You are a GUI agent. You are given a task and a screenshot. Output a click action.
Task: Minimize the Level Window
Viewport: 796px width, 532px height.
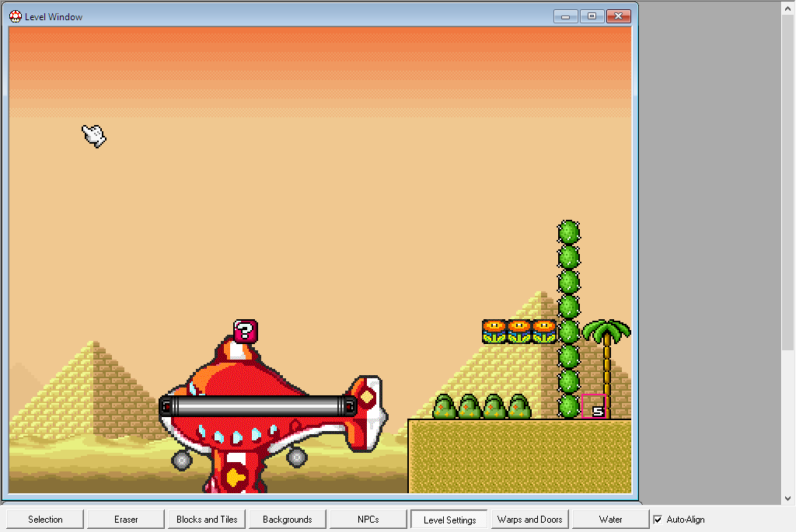pyautogui.click(x=566, y=16)
